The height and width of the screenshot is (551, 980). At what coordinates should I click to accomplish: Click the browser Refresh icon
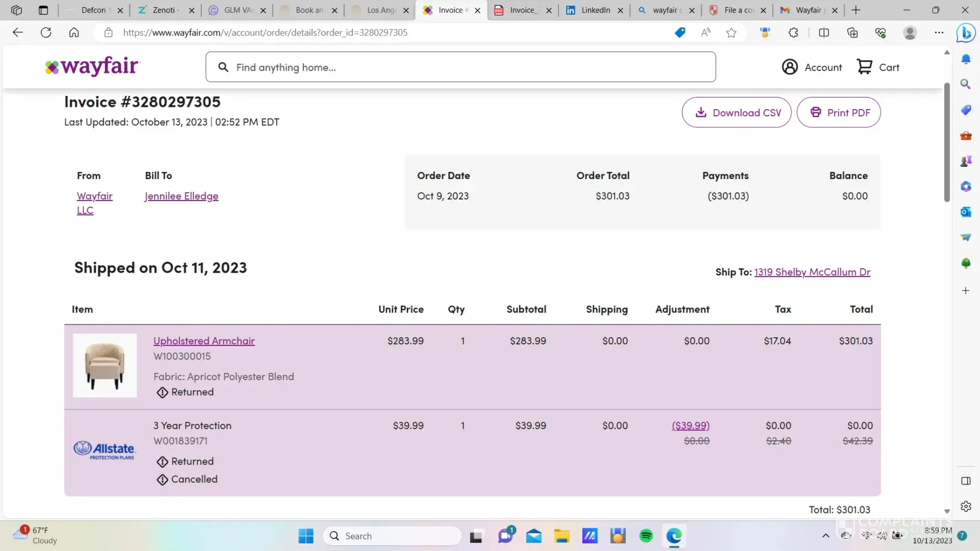[x=46, y=33]
